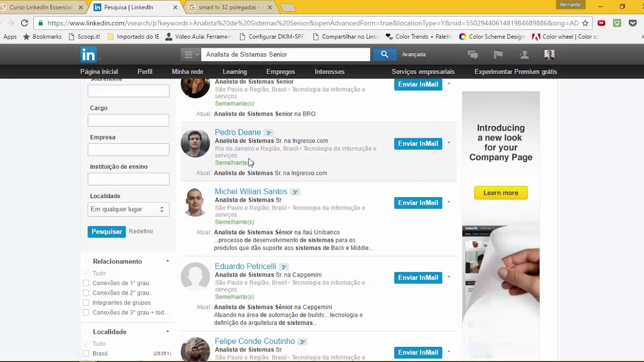Open dropdown arrow beside Felipe Conde Coutinho's InMail
The width and height of the screenshot is (644, 362).
pyautogui.click(x=449, y=352)
